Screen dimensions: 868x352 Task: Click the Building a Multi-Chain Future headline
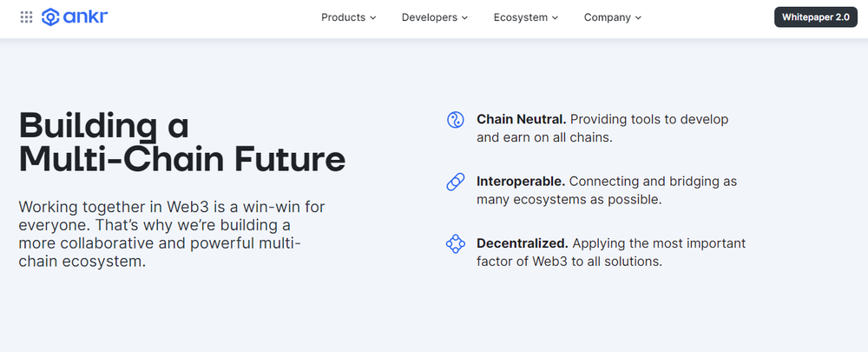click(182, 143)
